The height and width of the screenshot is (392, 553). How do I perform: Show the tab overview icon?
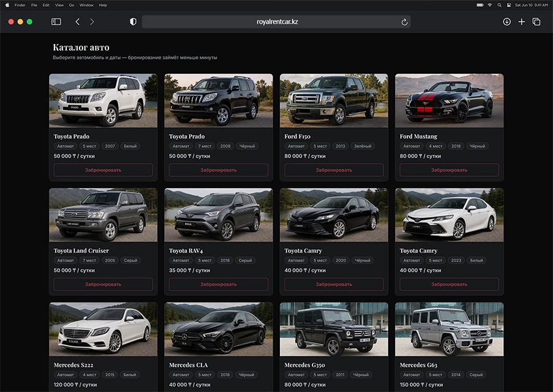(x=536, y=22)
